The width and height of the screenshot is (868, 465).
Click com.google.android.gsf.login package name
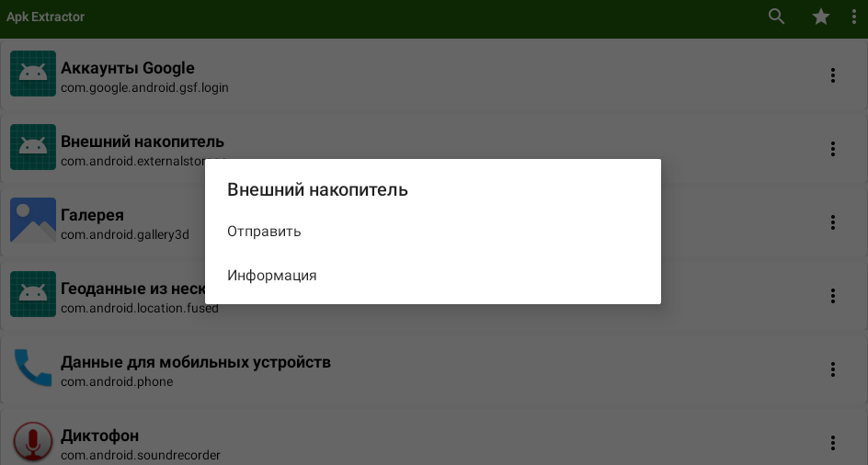(144, 88)
